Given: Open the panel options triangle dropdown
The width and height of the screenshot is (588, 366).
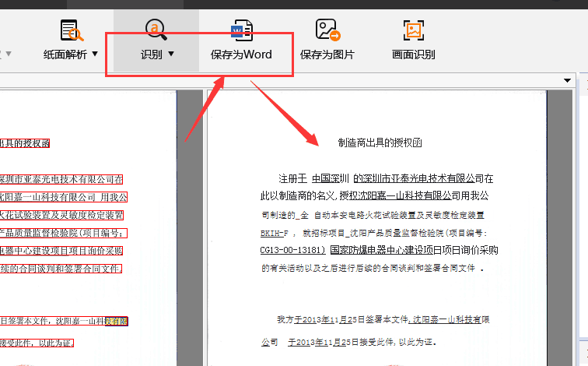Looking at the screenshot, I should pyautogui.click(x=567, y=80).
